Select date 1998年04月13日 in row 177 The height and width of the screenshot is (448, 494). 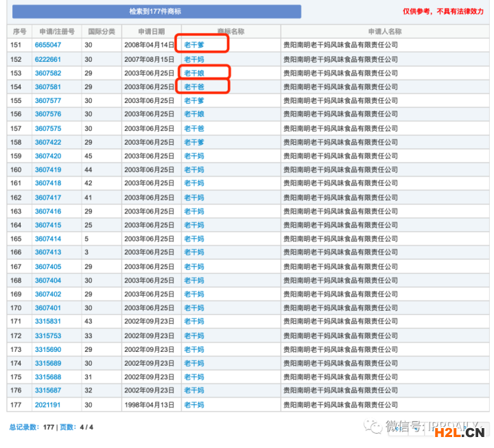[x=150, y=405]
